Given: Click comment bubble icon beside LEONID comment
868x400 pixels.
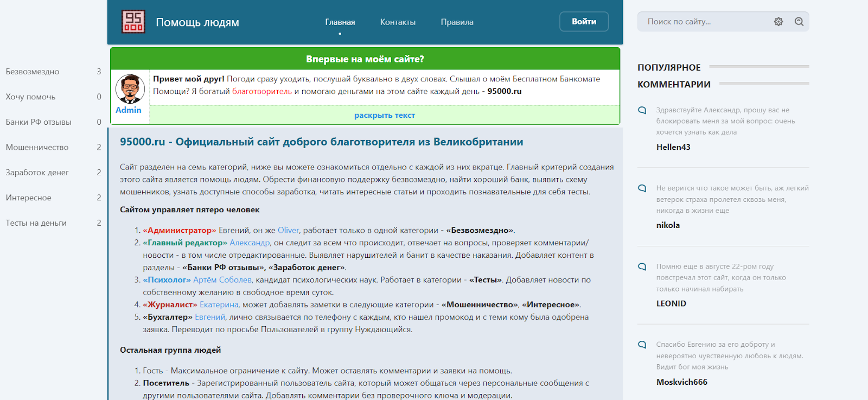Looking at the screenshot, I should coord(642,266).
